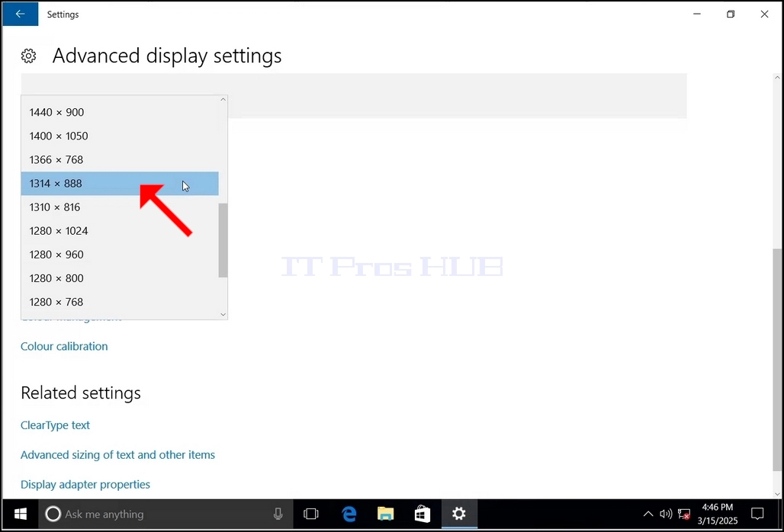
Task: Open Task View on the taskbar
Action: [310, 514]
